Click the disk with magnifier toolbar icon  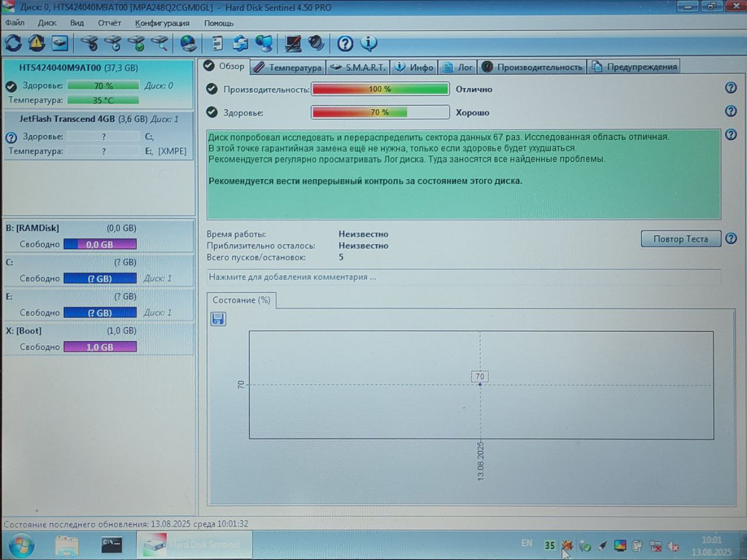click(x=159, y=43)
